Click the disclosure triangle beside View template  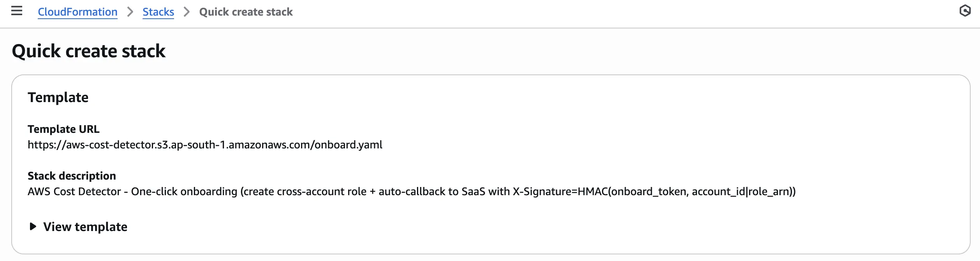[33, 227]
